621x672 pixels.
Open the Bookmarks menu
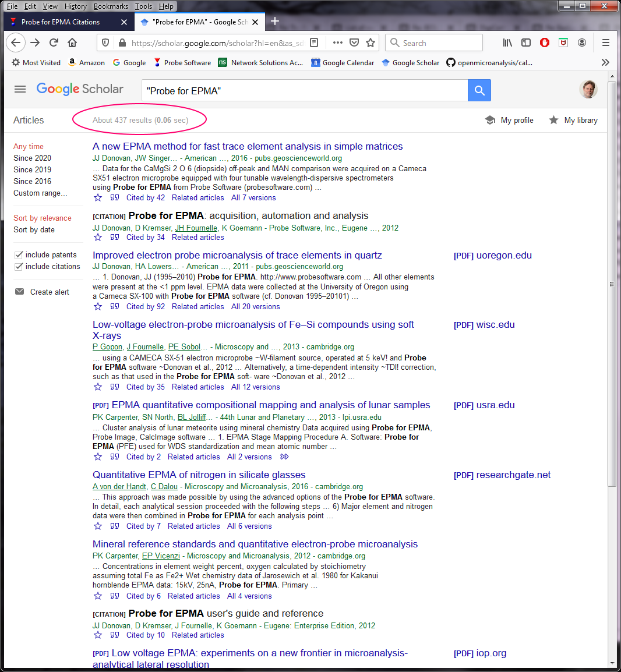tap(111, 6)
